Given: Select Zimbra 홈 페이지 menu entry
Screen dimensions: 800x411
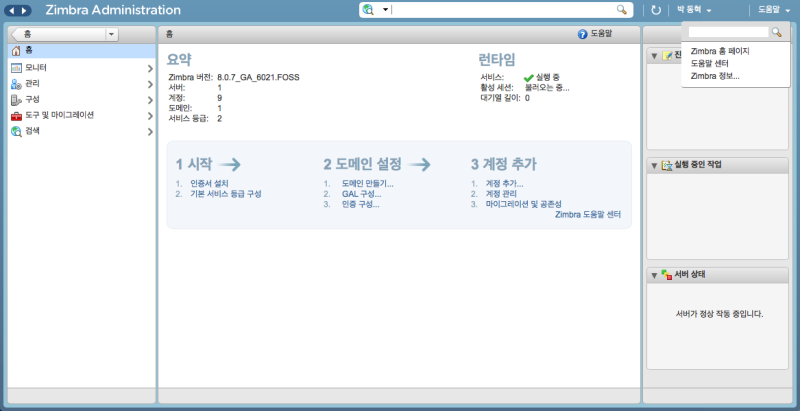Looking at the screenshot, I should click(x=719, y=51).
